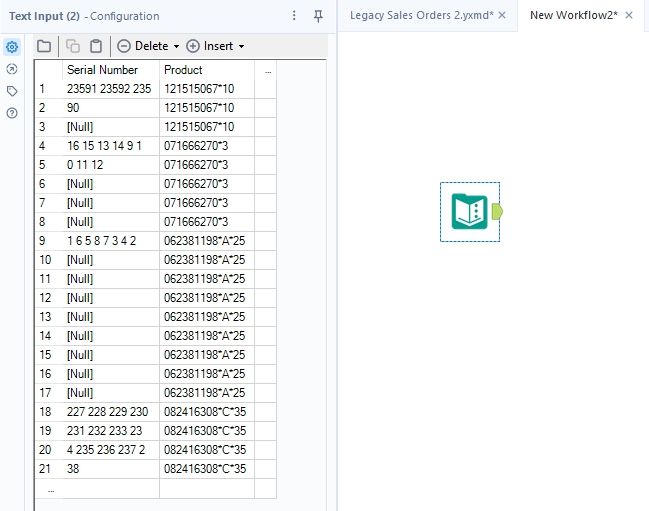This screenshot has width=649, height=511.
Task: Select cell '0 11 12' in row 5
Action: [x=111, y=165]
